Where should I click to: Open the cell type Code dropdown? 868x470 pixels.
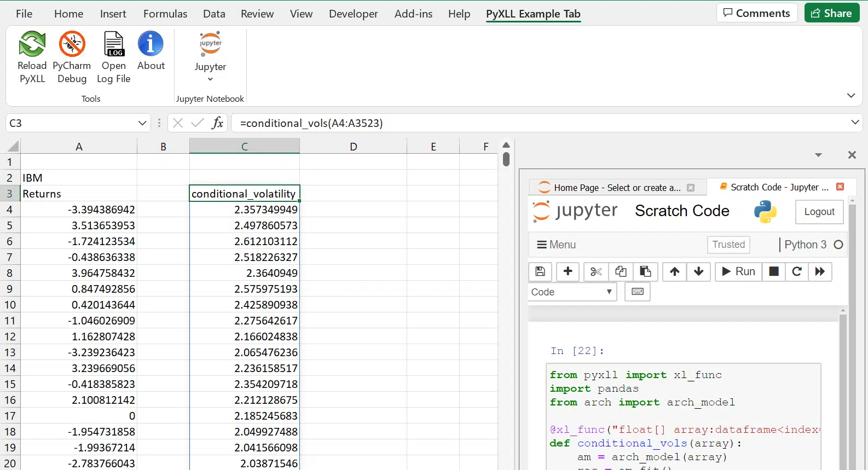pos(572,292)
